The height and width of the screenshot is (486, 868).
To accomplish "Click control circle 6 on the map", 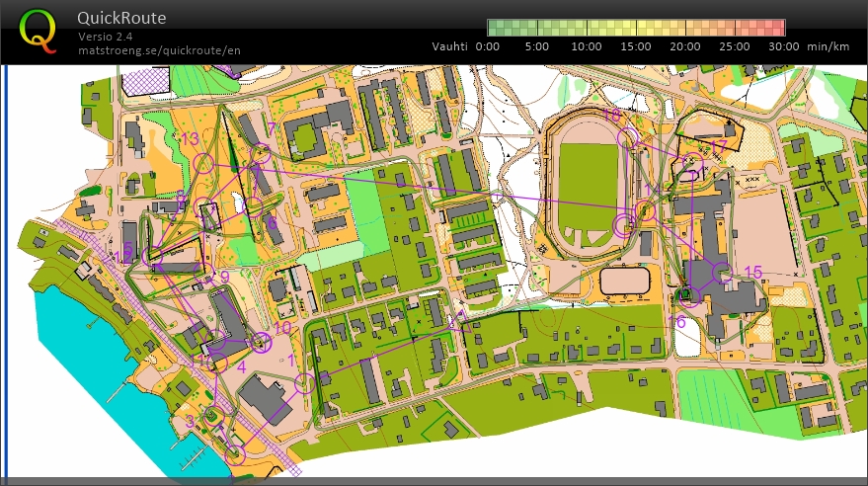I will point(253,207).
